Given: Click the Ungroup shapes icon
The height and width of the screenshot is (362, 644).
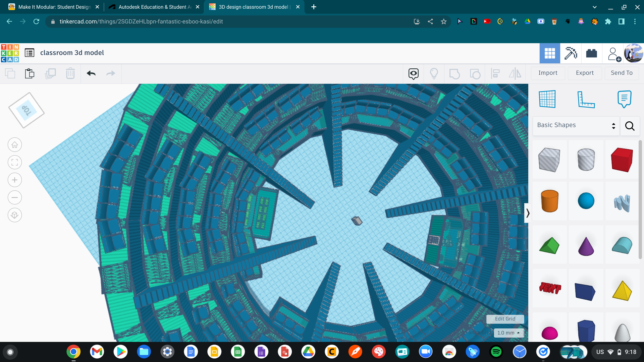Looking at the screenshot, I should pos(475,73).
